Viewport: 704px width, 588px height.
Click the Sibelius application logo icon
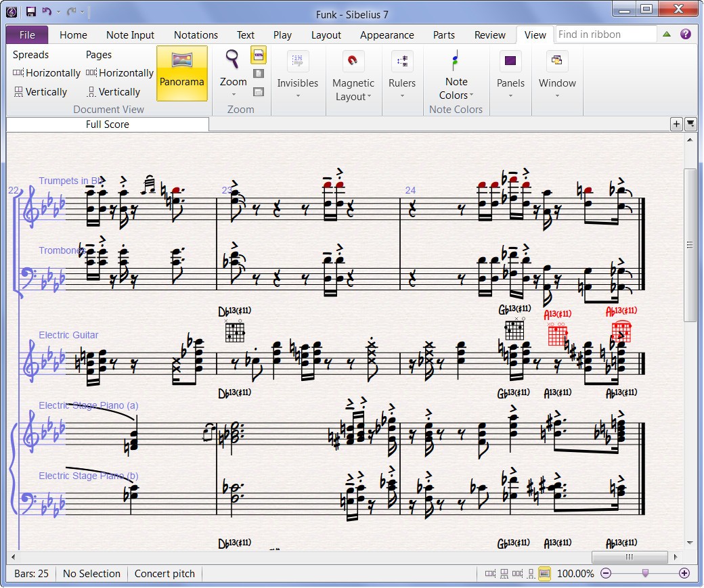pos(12,12)
